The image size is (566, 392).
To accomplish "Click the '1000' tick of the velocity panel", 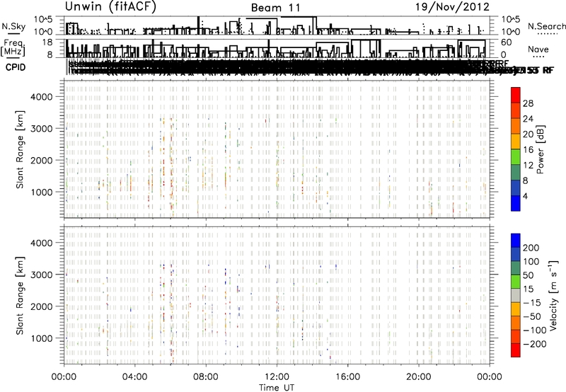I will pos(42,338).
